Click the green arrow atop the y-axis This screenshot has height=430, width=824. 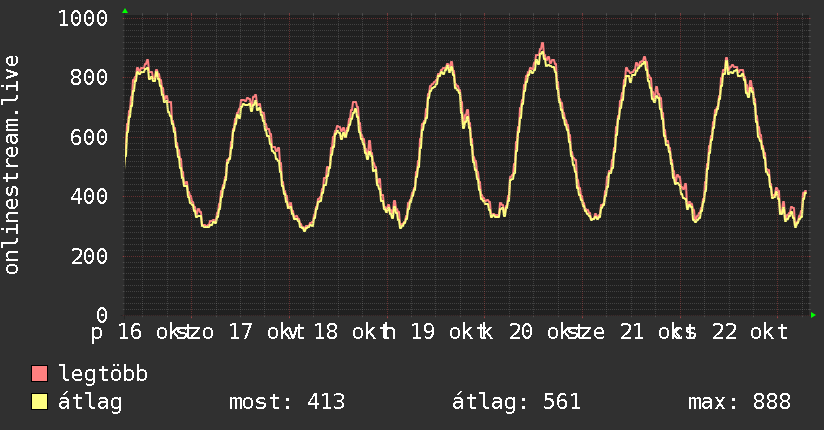click(x=125, y=11)
